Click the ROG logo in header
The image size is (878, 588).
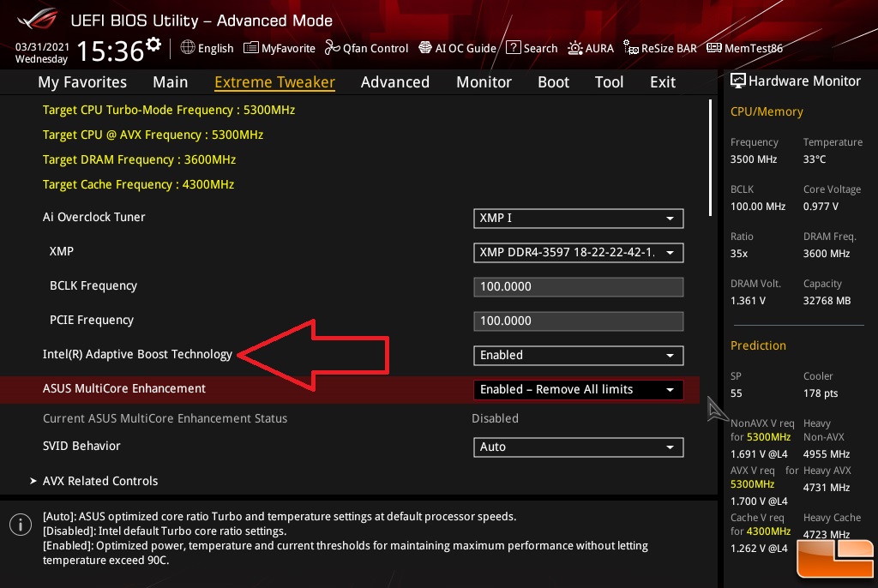[37, 19]
